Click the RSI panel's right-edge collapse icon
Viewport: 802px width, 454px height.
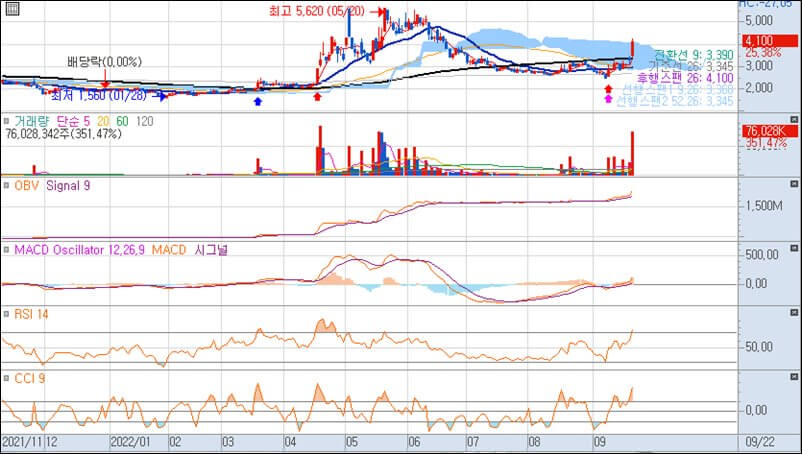pos(794,312)
